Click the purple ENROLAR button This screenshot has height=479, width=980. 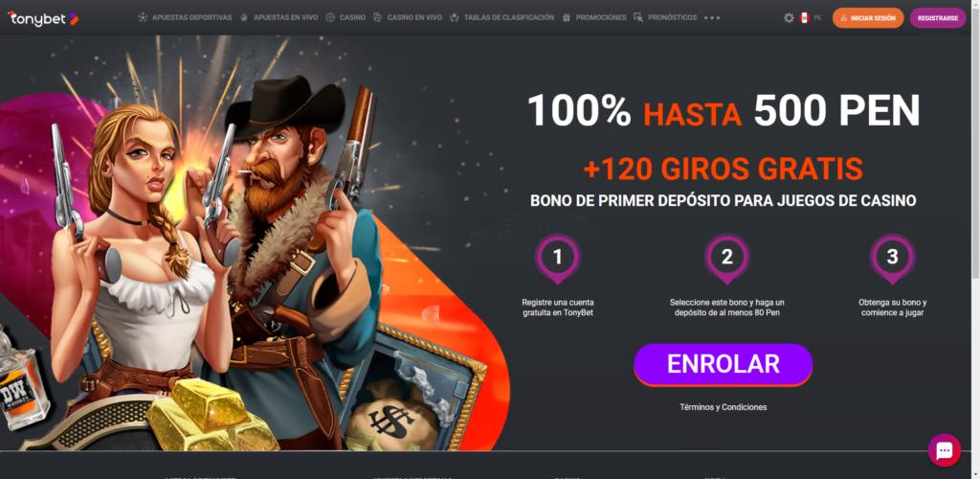(x=724, y=364)
